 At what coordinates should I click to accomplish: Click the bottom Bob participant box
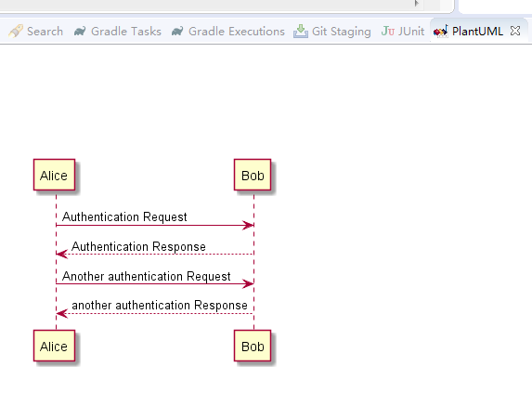tap(253, 346)
